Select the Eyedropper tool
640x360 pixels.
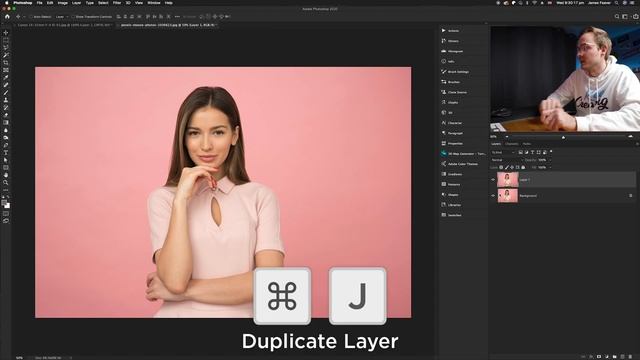pos(6,78)
